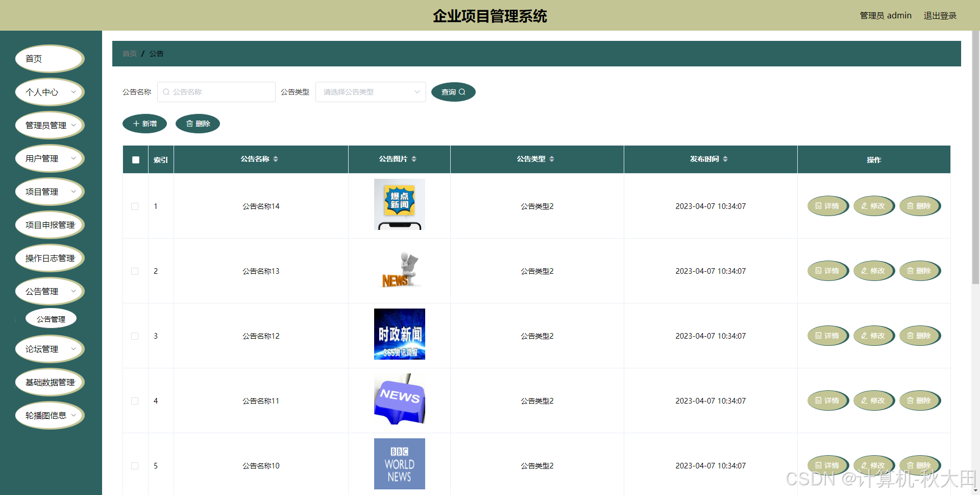Click 退出登录 link

click(940, 15)
